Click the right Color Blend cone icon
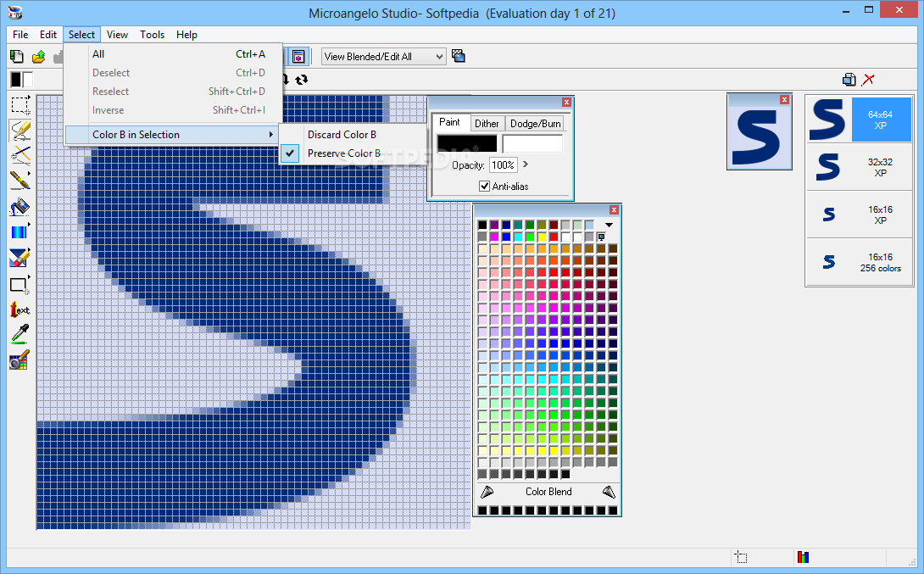Viewport: 924px width, 574px height. (x=610, y=492)
